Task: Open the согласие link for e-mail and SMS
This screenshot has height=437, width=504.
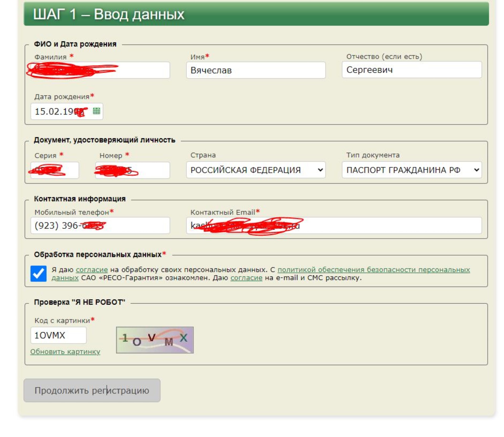Action: (x=246, y=277)
